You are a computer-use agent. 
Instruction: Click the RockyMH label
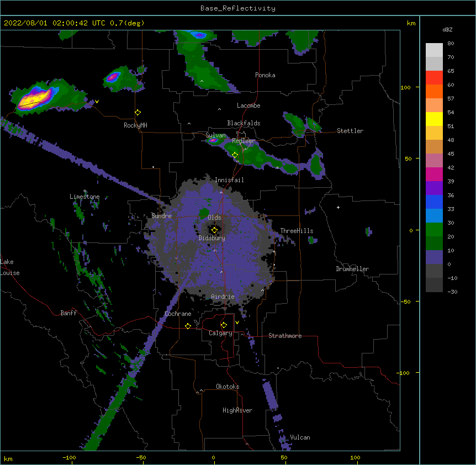coord(135,125)
